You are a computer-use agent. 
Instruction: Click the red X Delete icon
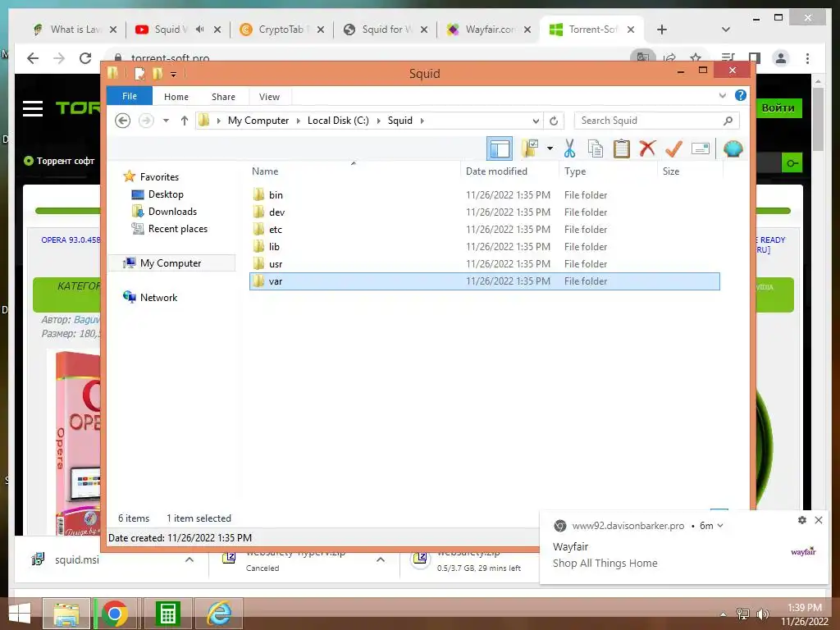[647, 148]
